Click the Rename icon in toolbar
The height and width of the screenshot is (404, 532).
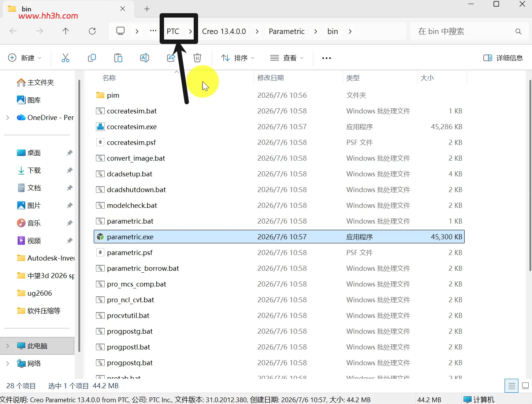tap(145, 58)
